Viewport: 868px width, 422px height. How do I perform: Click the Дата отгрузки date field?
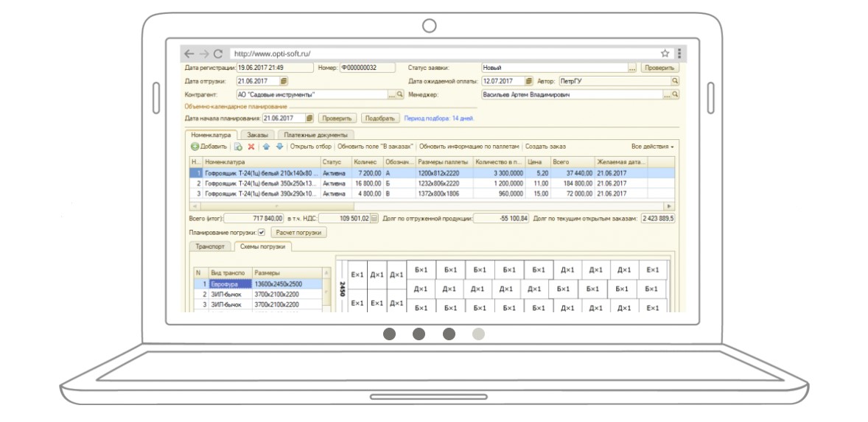(x=257, y=81)
